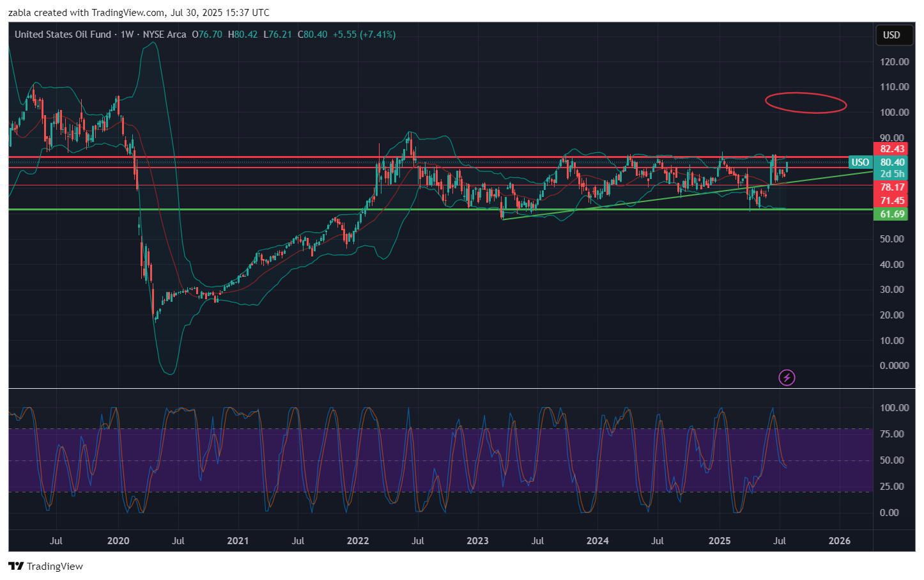Click the 80.40 current price label

tap(892, 162)
